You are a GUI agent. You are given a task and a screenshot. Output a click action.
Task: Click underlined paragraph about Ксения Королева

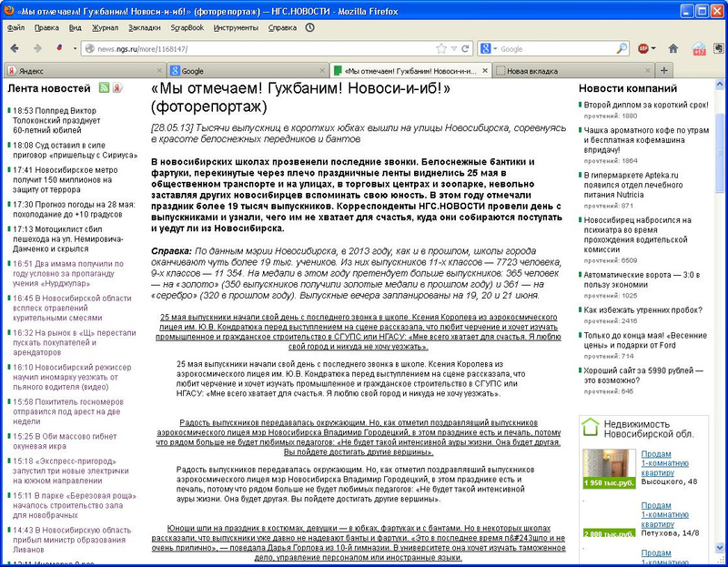358,332
